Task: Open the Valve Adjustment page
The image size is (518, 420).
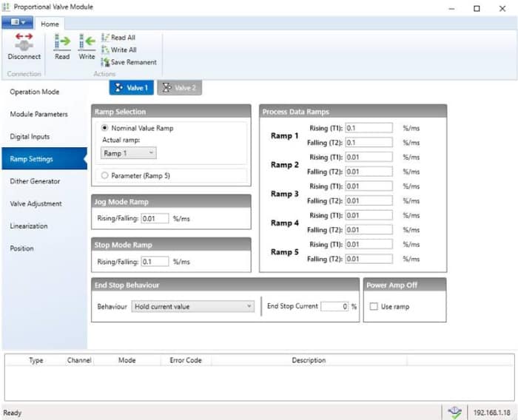Action: point(36,203)
